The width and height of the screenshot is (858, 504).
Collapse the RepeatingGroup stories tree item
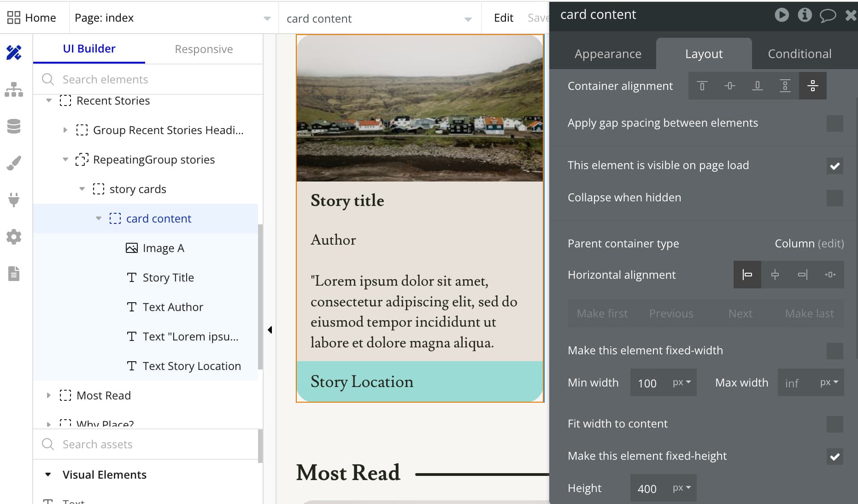(x=65, y=159)
